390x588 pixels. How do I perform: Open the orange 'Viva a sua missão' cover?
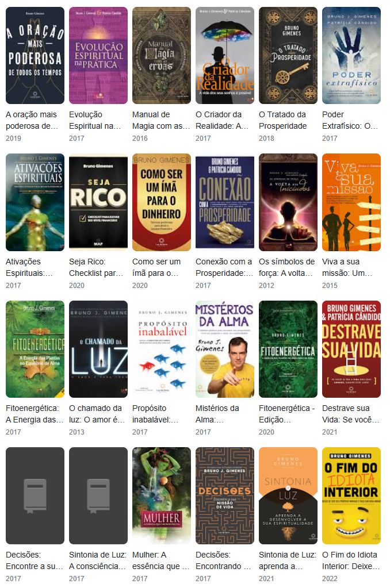point(351,202)
